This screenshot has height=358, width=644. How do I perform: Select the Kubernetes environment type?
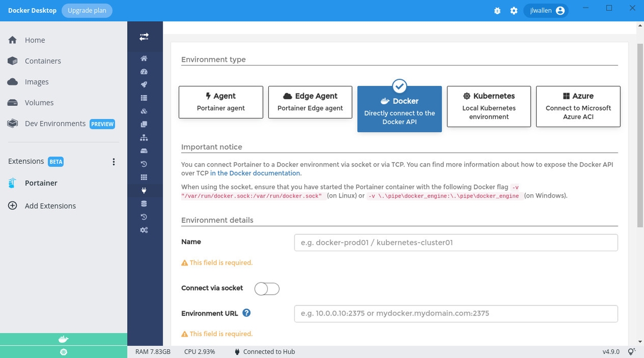coord(489,106)
